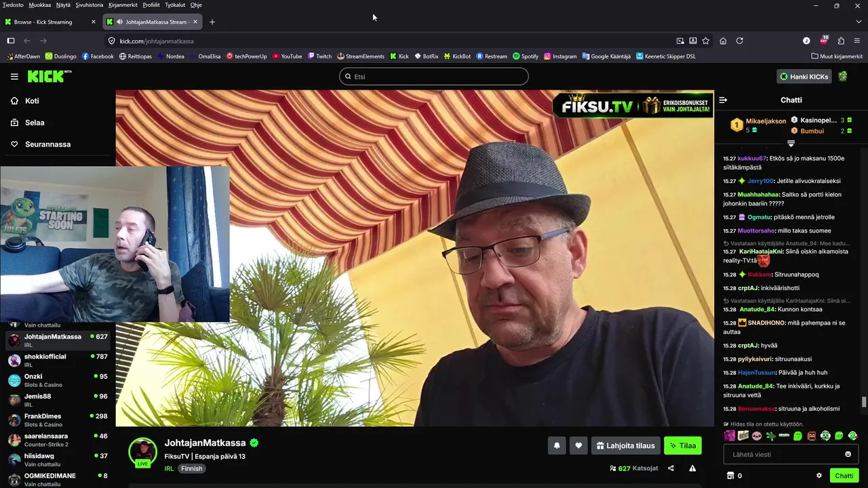
Task: Expand Muut kirjanmerkit folder
Action: pos(837,56)
